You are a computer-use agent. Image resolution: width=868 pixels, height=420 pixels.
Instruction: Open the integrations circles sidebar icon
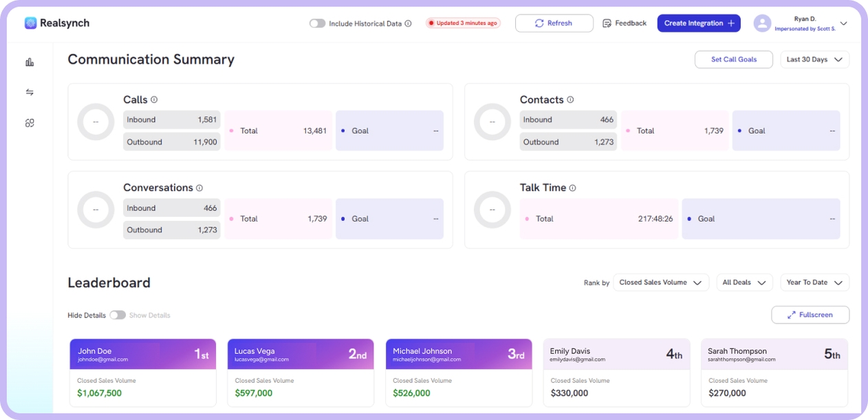click(x=30, y=123)
